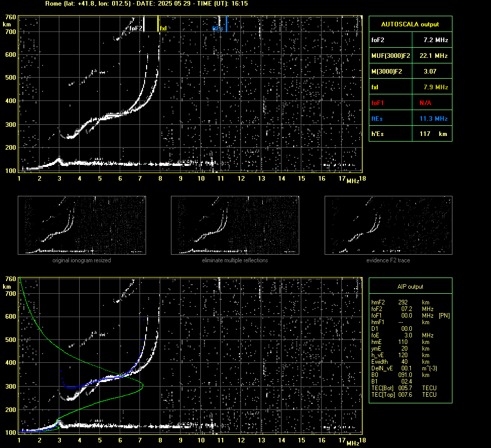Click the hmF1 row in AIP output
491x448 pixels.
tap(401, 322)
